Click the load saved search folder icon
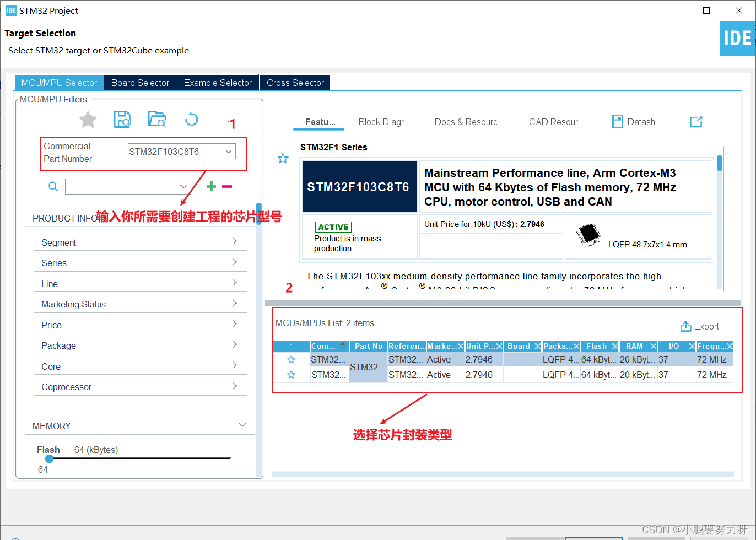This screenshot has width=756, height=540. tap(157, 119)
